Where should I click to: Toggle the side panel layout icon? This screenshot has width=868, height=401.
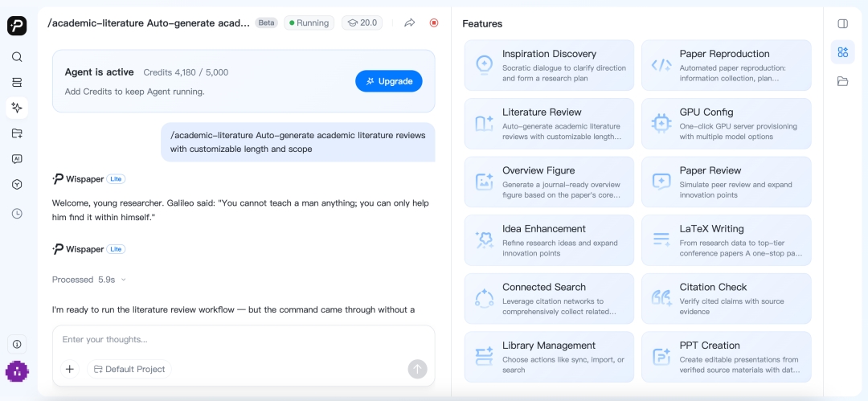pos(842,23)
